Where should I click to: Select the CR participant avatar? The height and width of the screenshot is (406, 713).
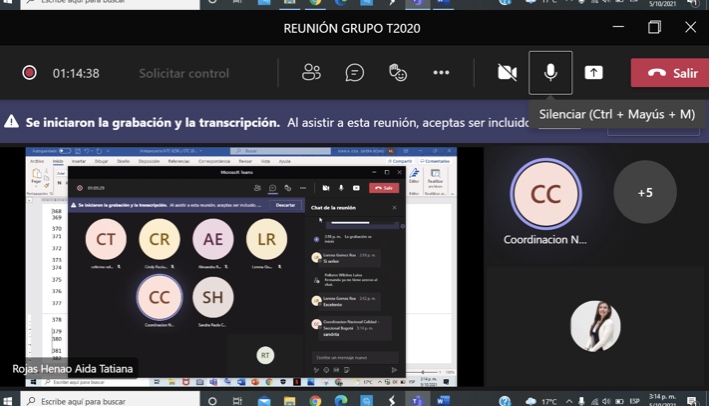tap(159, 239)
